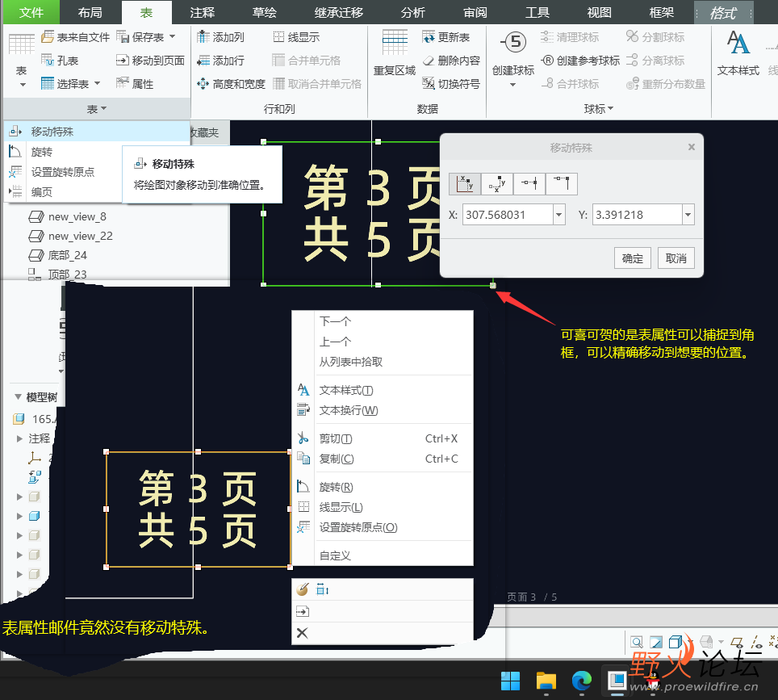Click 更新表 update tables
Screen dimensions: 778x700
click(445, 37)
